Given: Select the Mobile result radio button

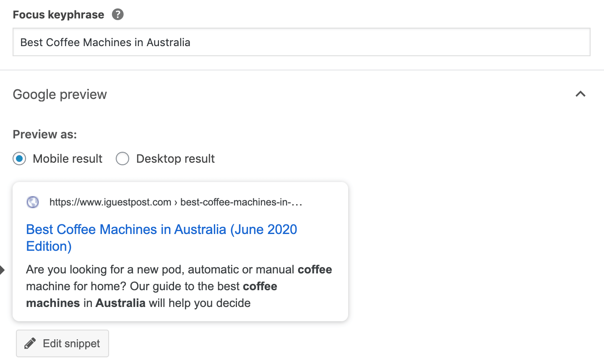Looking at the screenshot, I should pos(19,159).
